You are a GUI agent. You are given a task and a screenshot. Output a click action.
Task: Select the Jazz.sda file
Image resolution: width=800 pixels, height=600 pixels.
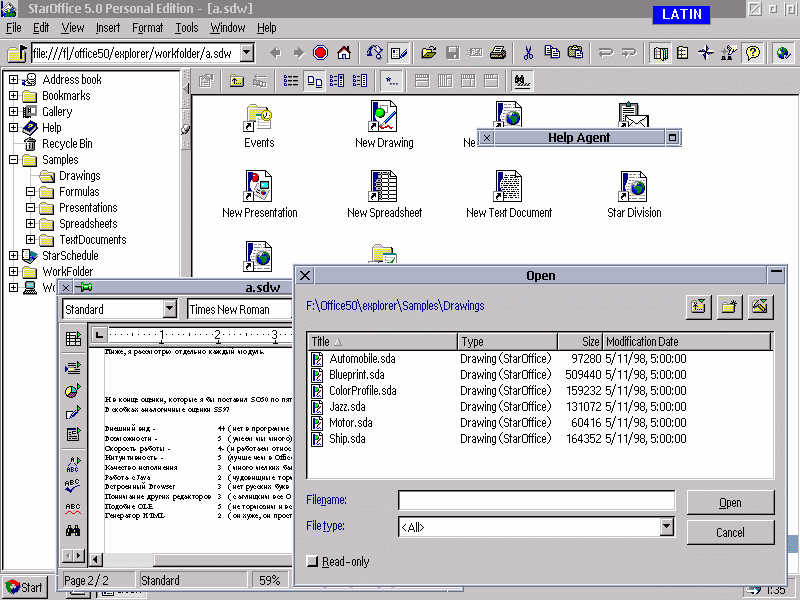point(347,407)
